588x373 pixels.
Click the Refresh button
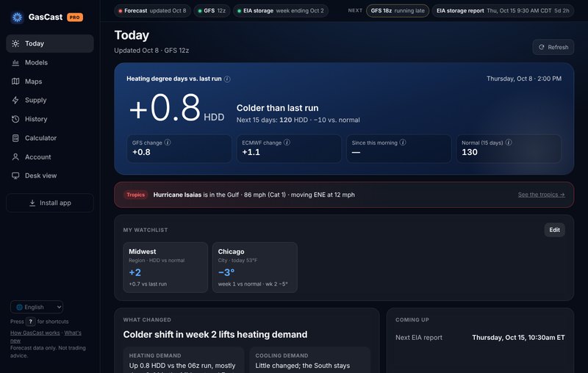tap(553, 47)
